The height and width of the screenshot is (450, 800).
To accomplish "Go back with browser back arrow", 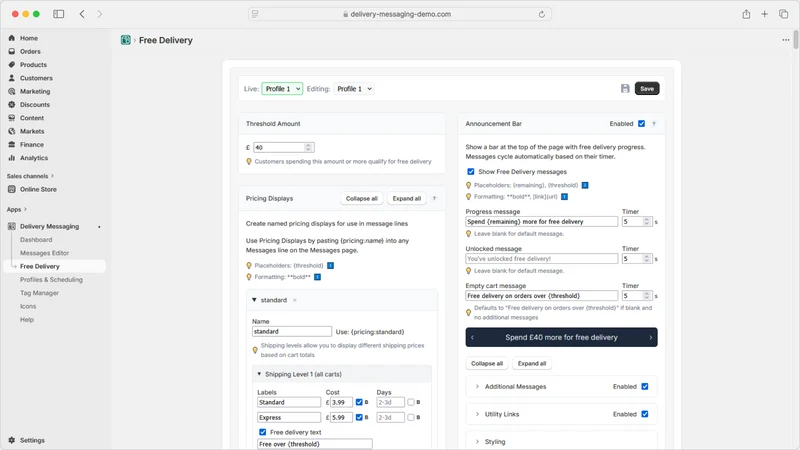I will pos(82,14).
